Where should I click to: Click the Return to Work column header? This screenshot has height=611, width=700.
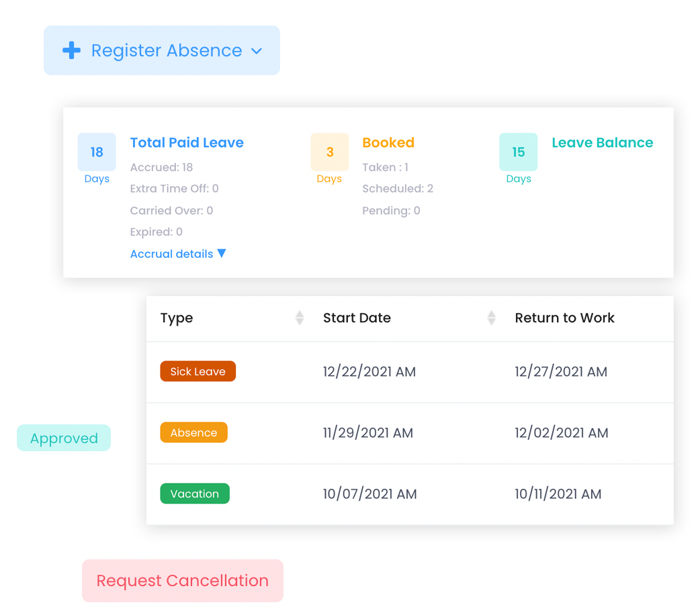tap(565, 318)
